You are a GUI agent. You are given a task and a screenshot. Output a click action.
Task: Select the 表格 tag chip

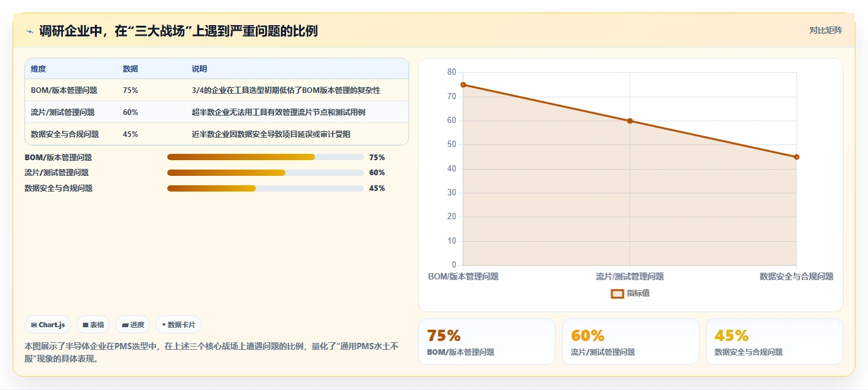coord(93,325)
